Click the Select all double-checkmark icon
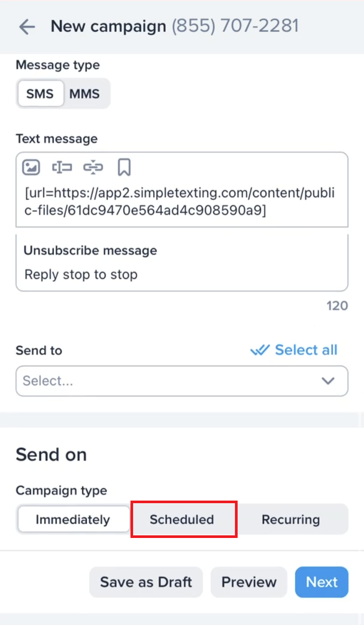This screenshot has height=625, width=364. [x=260, y=350]
